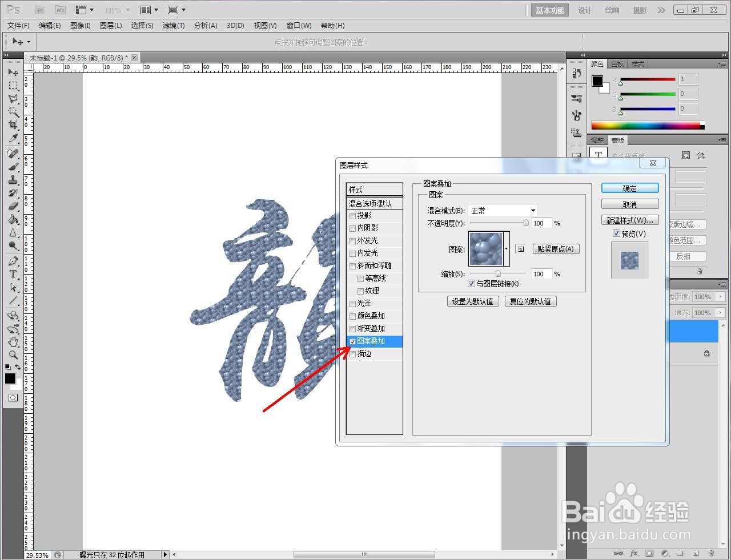Select the Clone Stamp tool
Viewport: 731px width, 560px height.
point(13,179)
